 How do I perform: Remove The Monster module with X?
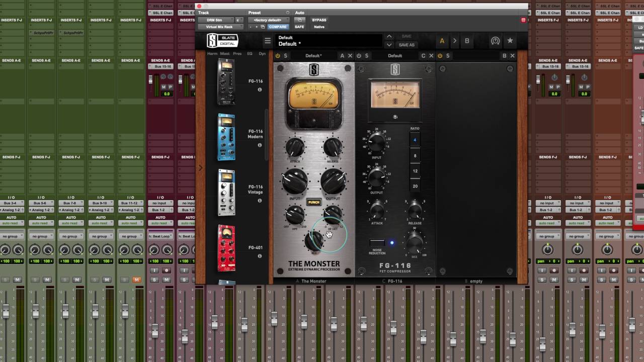pos(350,56)
